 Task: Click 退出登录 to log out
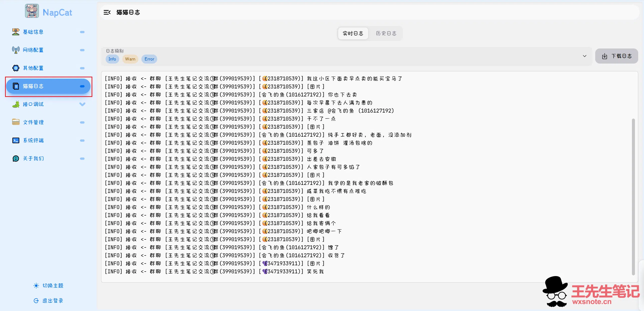pos(48,300)
